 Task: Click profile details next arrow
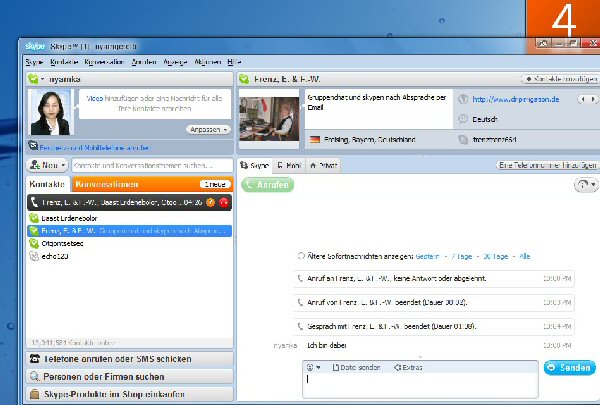[x=593, y=99]
